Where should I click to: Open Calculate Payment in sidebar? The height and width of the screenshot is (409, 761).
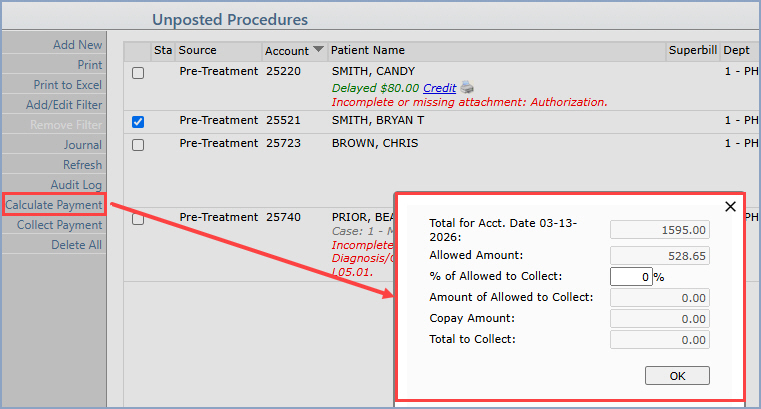tap(54, 205)
